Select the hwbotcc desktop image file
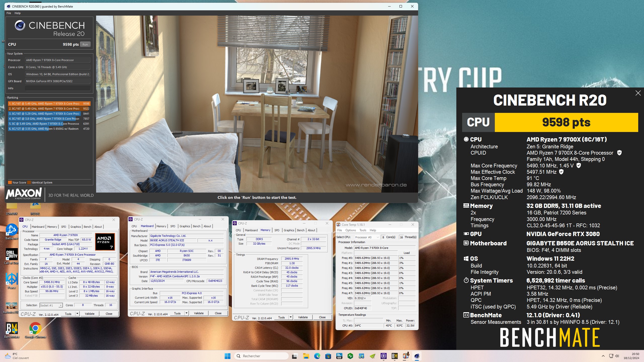This screenshot has width=644, height=362. tap(12, 308)
